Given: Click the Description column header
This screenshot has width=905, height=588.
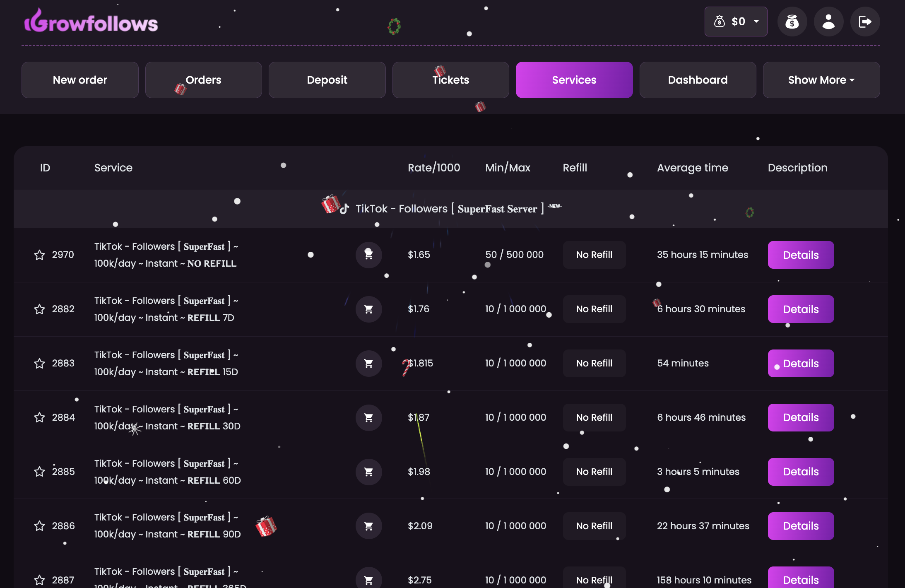Looking at the screenshot, I should click(797, 168).
